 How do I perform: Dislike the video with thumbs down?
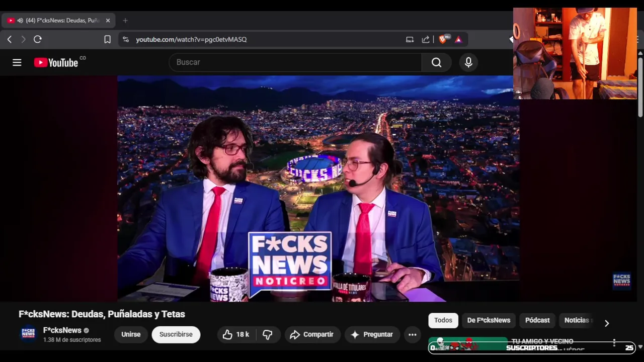point(268,334)
